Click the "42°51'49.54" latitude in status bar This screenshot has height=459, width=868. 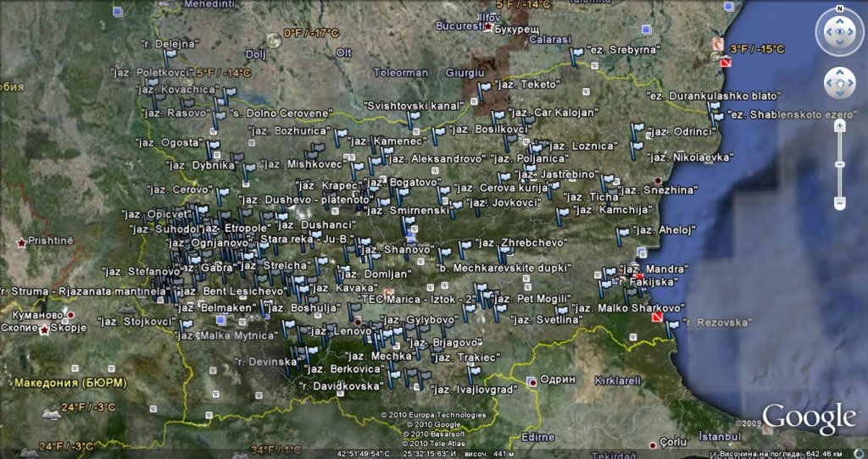[361, 454]
